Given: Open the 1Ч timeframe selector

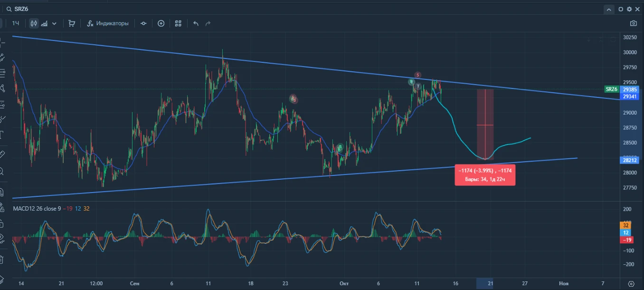Looking at the screenshot, I should coord(16,23).
